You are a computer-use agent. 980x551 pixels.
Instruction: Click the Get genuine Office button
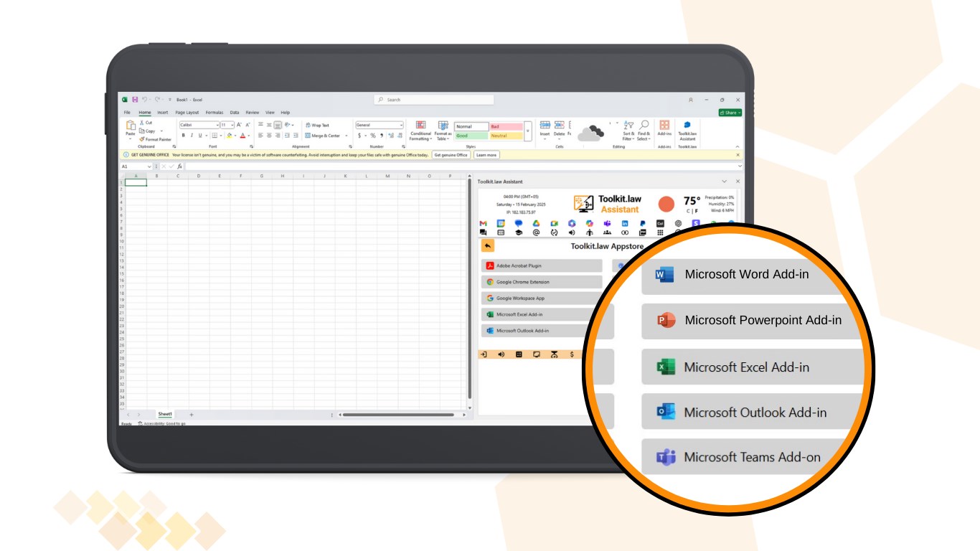click(x=451, y=155)
